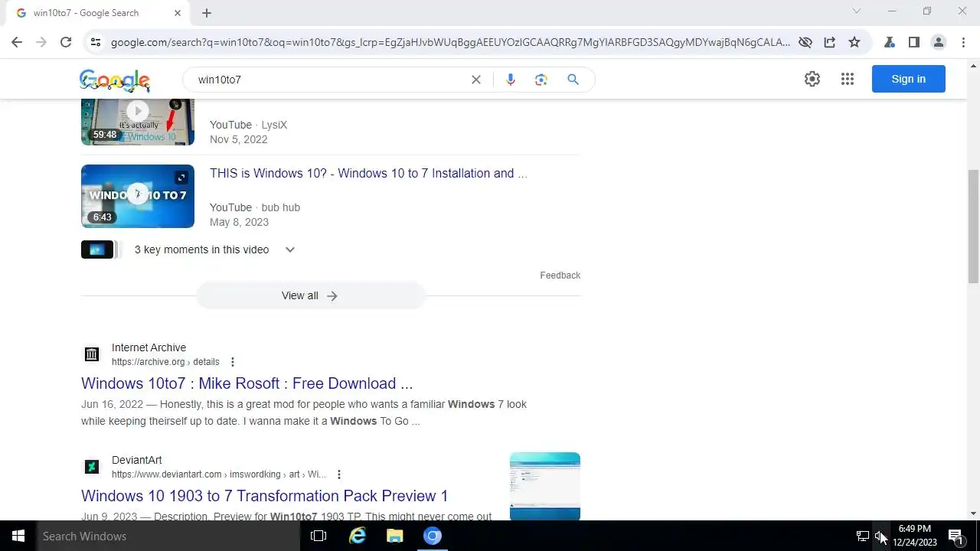Viewport: 980px width, 551px height.
Task: Open Task View on the taskbar
Action: 318,536
